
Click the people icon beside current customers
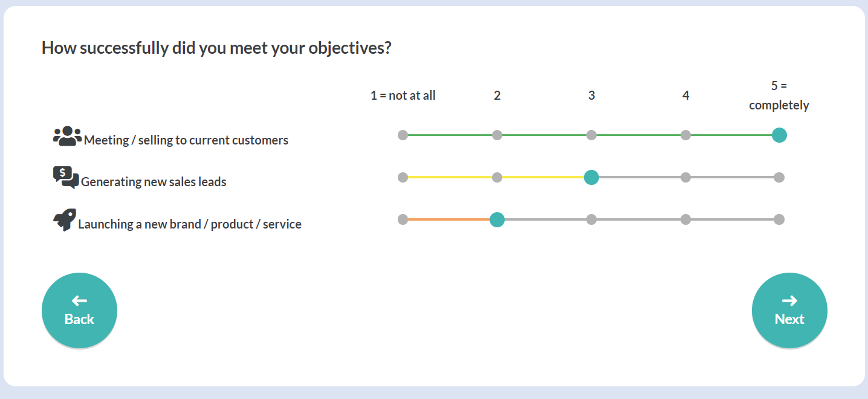click(67, 135)
